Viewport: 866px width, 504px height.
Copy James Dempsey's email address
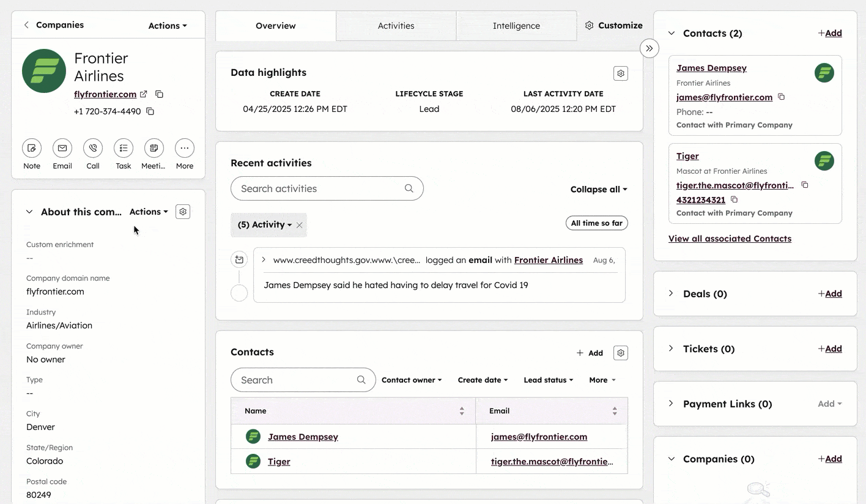click(x=781, y=97)
